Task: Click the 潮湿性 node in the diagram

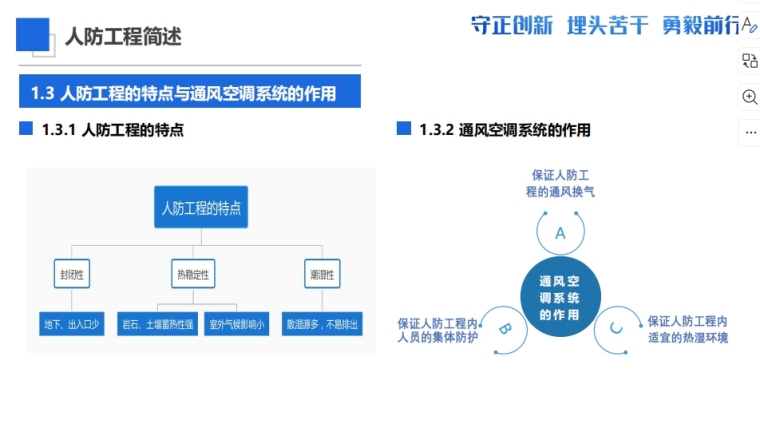Action: (322, 273)
